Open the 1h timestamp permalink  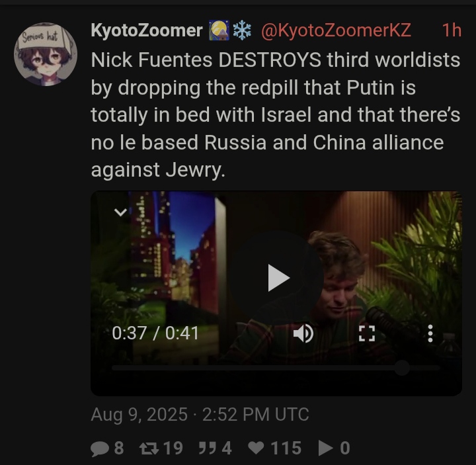[452, 30]
